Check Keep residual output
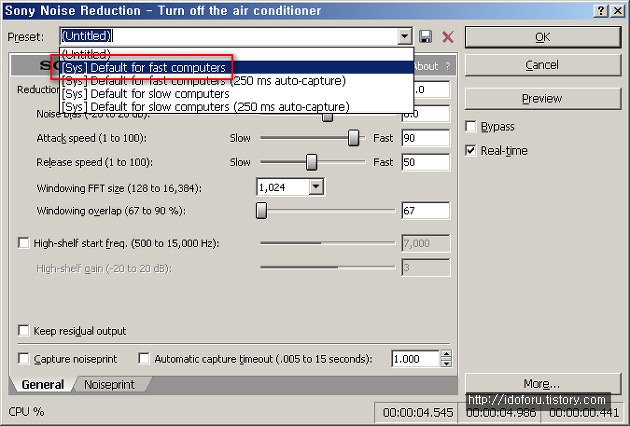 (x=24, y=331)
